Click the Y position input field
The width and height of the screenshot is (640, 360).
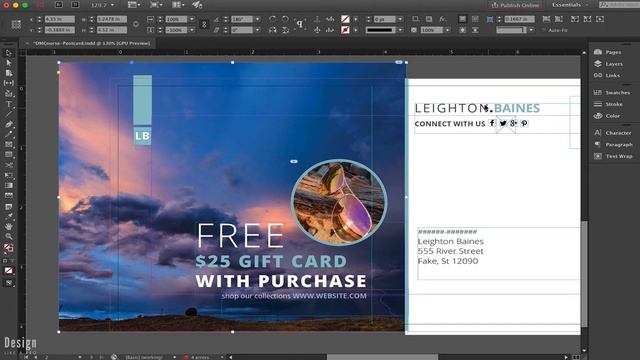tap(60, 30)
